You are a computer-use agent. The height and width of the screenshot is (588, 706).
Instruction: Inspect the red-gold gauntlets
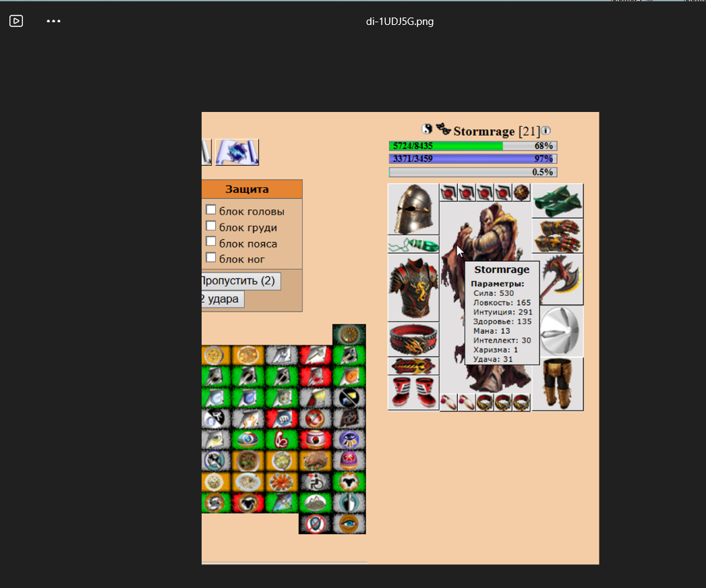[558, 236]
